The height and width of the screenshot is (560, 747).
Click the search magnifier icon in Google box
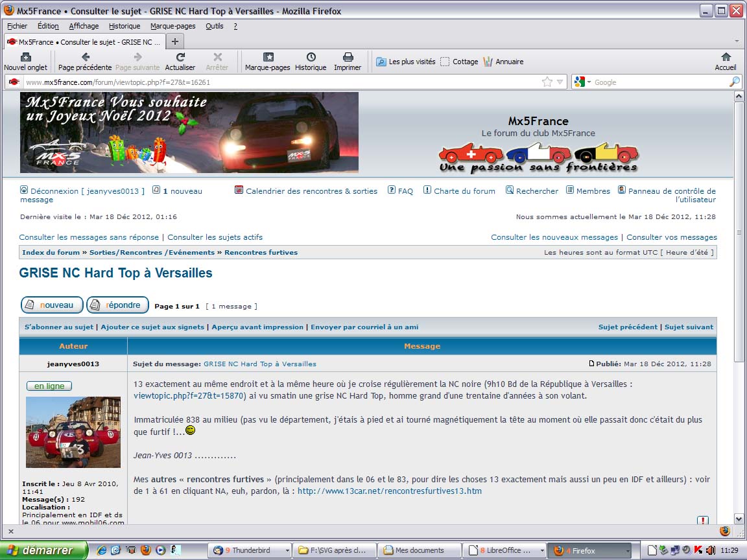(x=734, y=82)
